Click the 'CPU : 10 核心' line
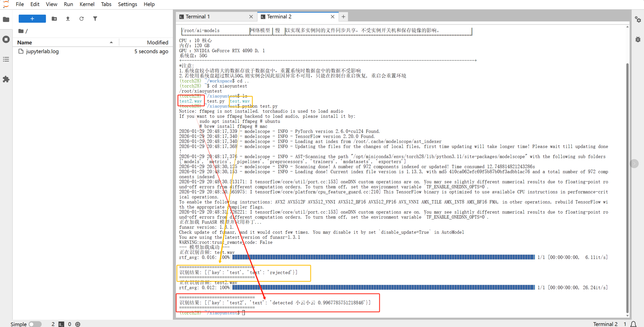644x327 pixels. (x=196, y=40)
